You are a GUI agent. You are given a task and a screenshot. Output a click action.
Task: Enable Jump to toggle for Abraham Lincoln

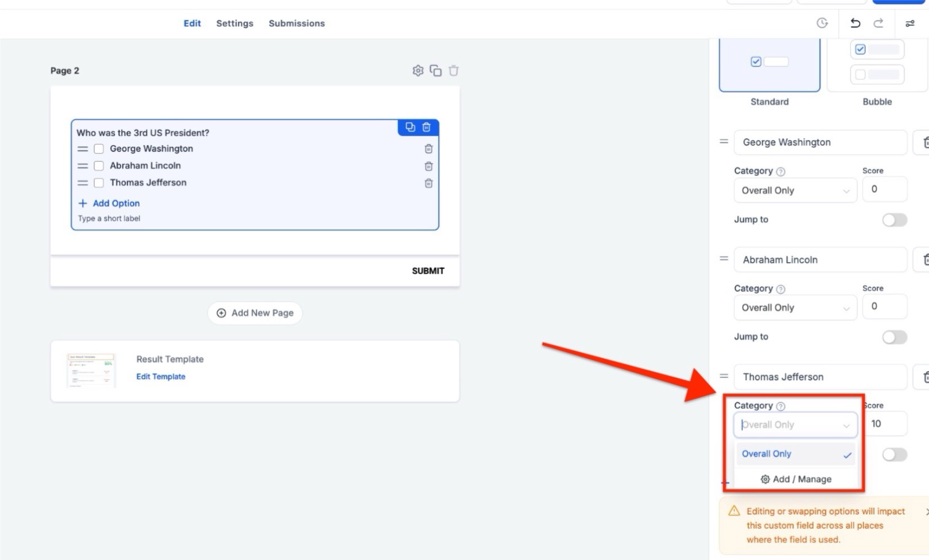point(894,337)
